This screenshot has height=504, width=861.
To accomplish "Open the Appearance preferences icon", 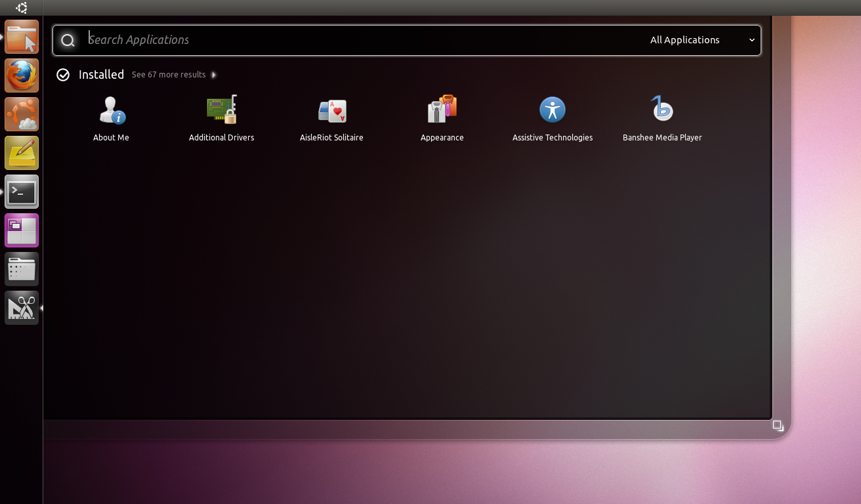I will coord(442,110).
